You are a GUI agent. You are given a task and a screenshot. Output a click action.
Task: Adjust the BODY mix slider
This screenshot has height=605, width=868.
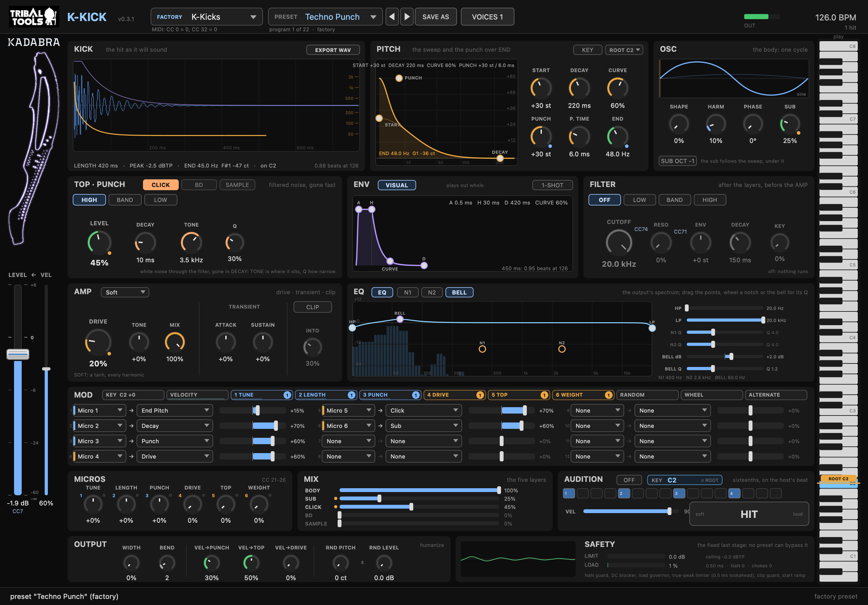pos(419,490)
